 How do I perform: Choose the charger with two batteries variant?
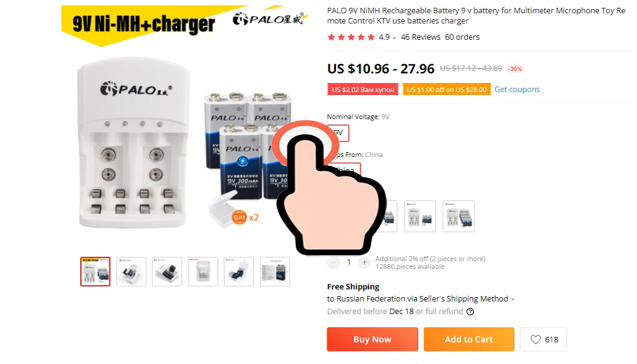(x=420, y=216)
